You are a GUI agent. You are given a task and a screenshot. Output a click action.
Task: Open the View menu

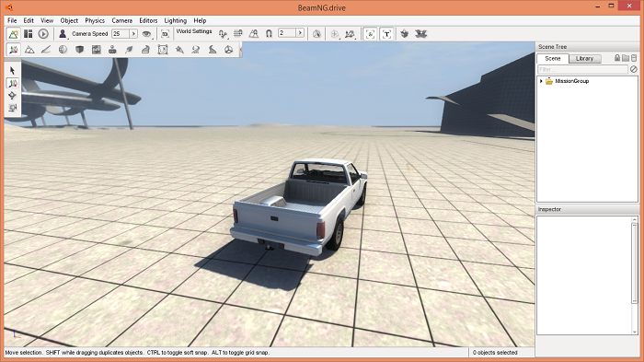tap(47, 20)
